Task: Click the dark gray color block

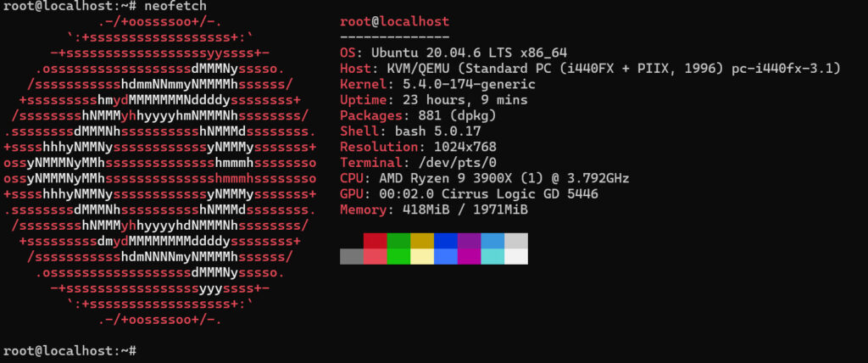Action: (352, 256)
